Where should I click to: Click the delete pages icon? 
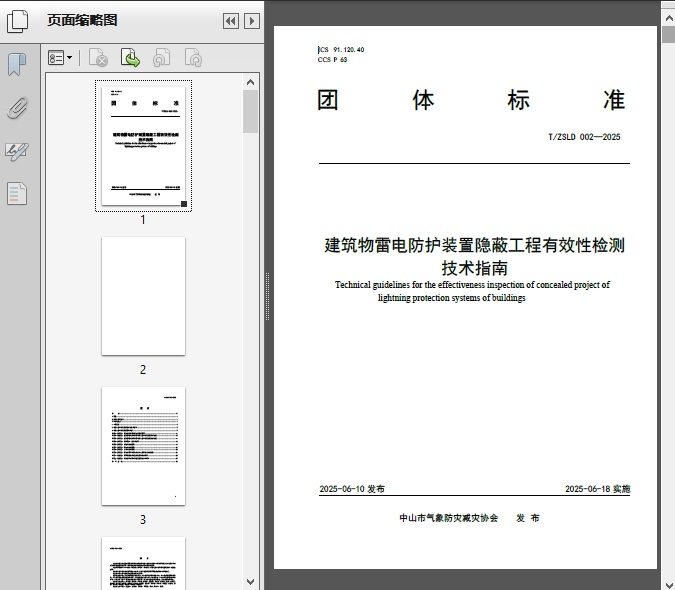[98, 58]
